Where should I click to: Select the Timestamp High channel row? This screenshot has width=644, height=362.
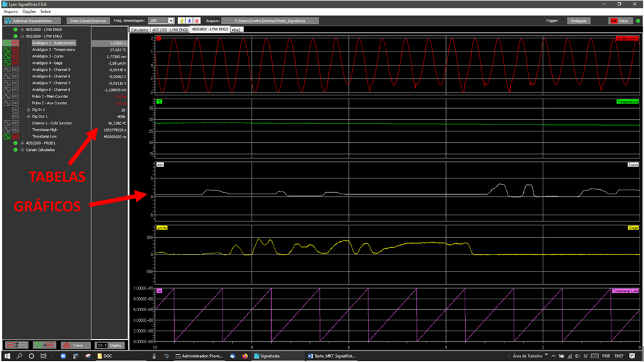pyautogui.click(x=45, y=129)
